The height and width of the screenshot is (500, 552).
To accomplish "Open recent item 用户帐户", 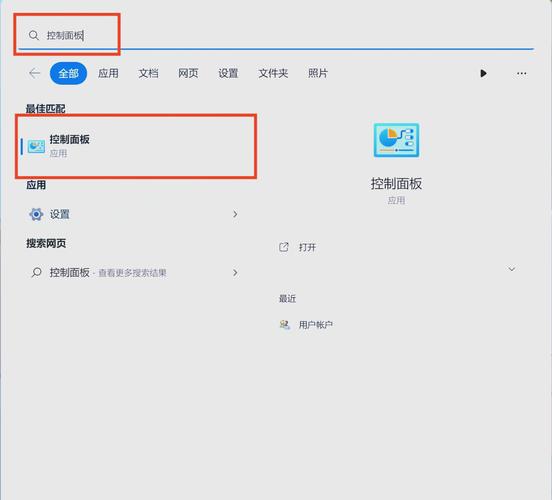I will click(x=315, y=325).
